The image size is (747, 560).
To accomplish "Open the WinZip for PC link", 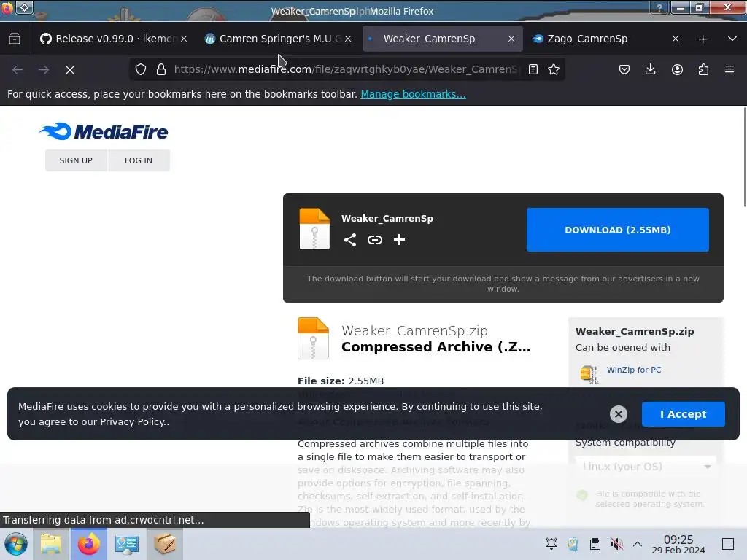I will [x=634, y=370].
